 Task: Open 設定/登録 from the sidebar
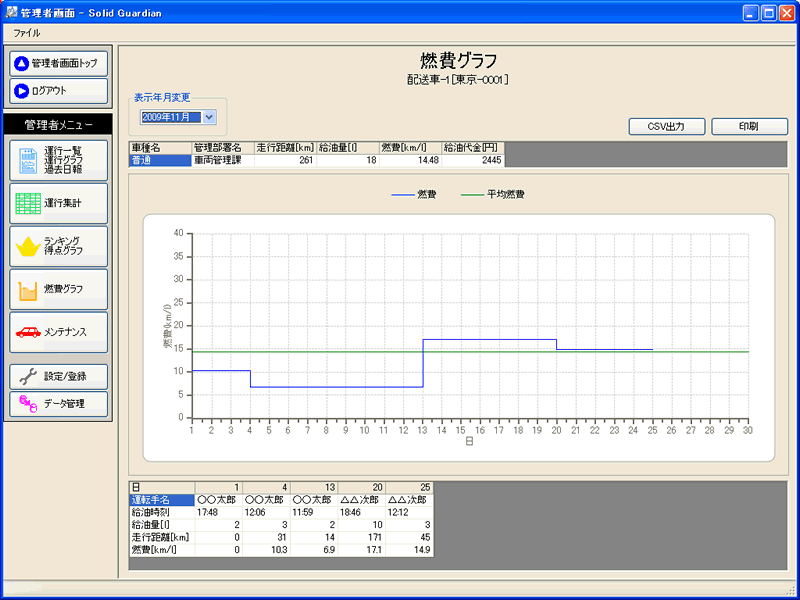pyautogui.click(x=59, y=377)
